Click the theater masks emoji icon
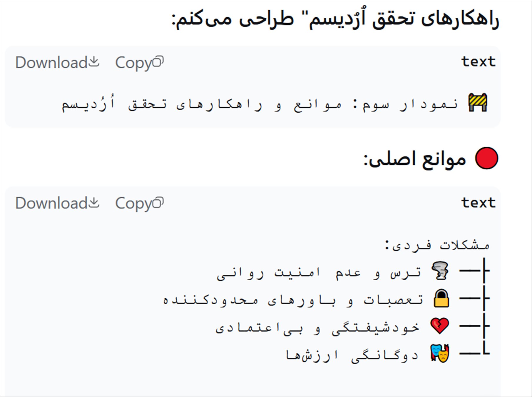 coord(440,353)
